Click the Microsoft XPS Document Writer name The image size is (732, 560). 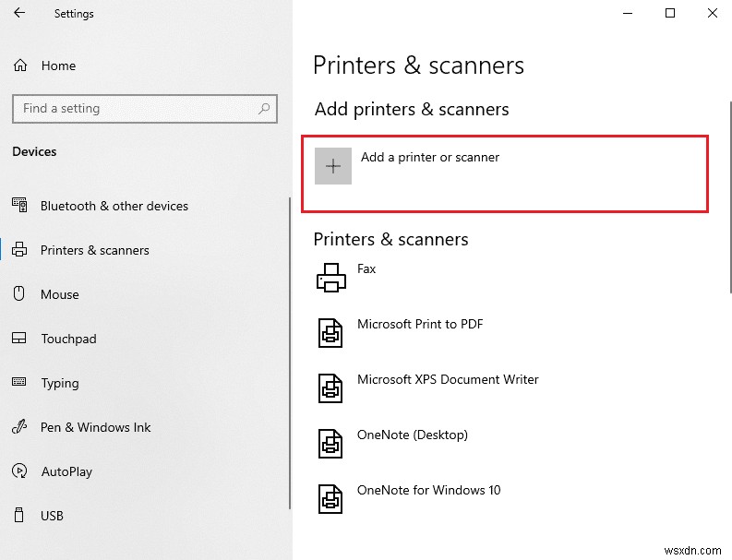[x=448, y=379]
